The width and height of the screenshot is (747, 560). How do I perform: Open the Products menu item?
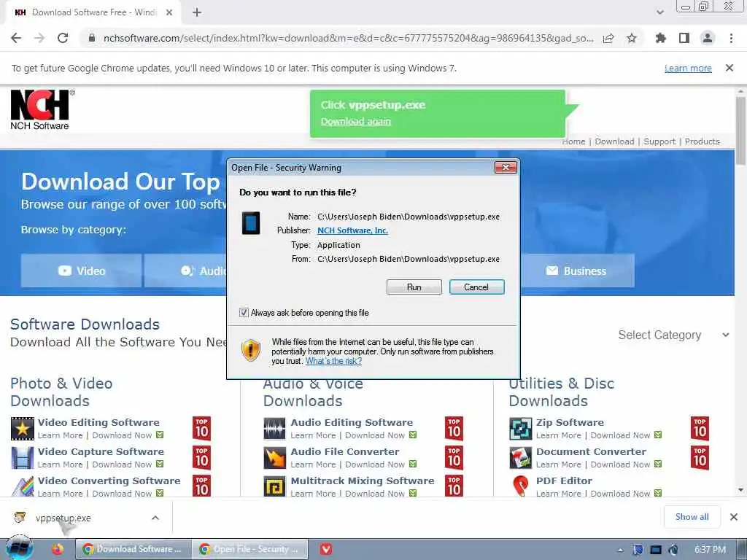click(x=703, y=141)
